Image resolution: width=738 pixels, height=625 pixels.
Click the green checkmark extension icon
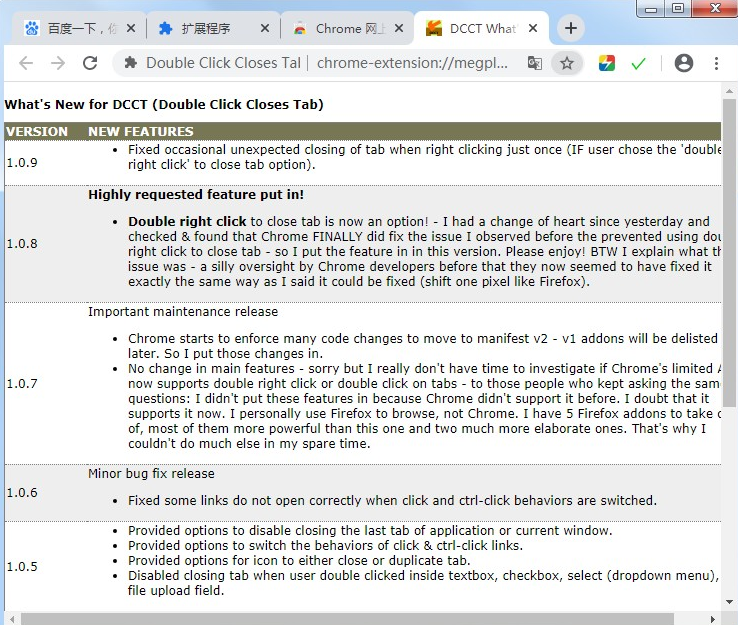638,63
